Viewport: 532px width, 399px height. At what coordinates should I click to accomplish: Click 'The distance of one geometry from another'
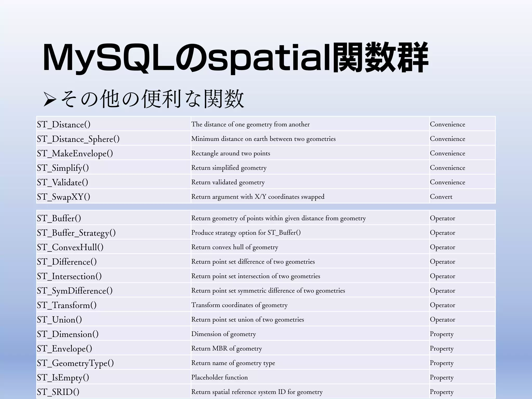pos(250,124)
